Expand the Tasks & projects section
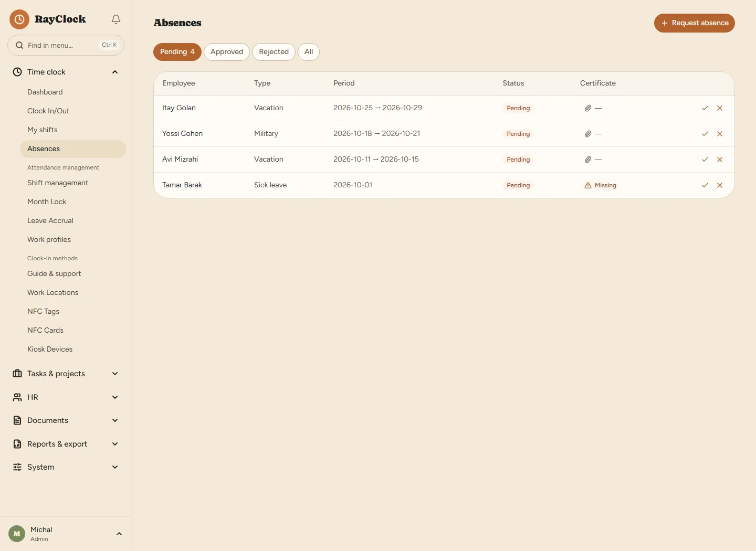Image resolution: width=756 pixels, height=551 pixels. (115, 374)
